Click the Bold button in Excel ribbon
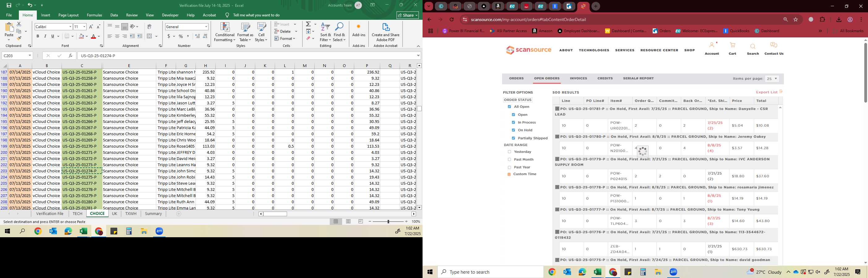Image resolution: width=868 pixels, height=278 pixels. click(38, 36)
